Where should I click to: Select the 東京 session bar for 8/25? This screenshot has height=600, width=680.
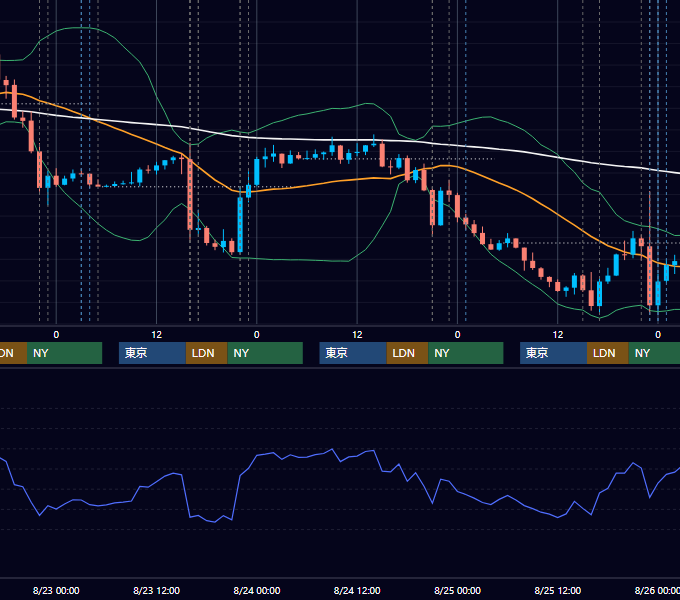pos(553,353)
